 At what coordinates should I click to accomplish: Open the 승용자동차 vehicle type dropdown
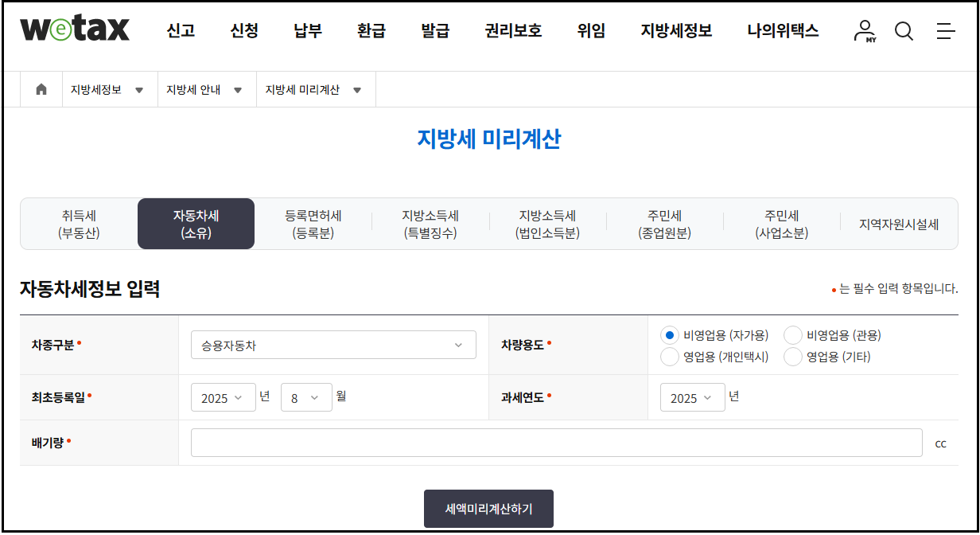[x=333, y=344]
